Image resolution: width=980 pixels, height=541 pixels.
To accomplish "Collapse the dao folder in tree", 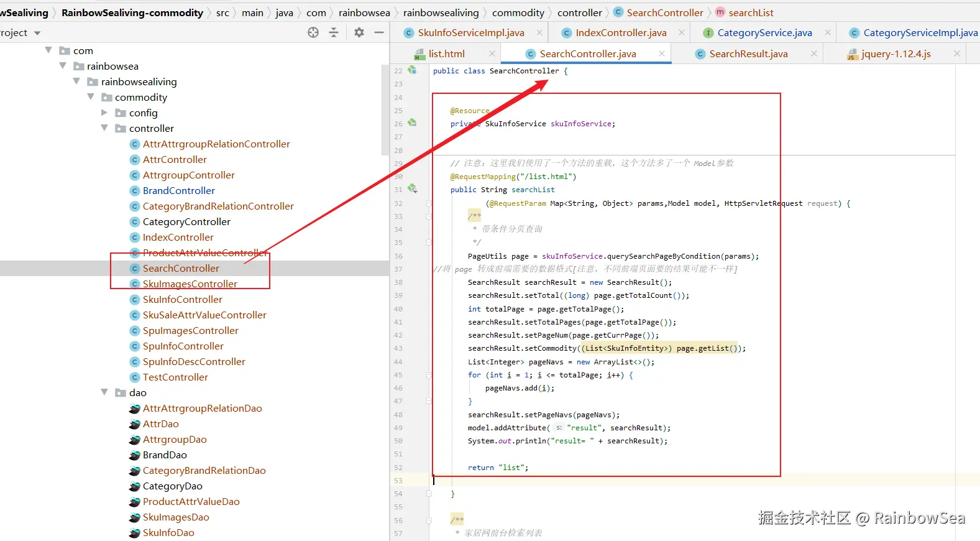I will pyautogui.click(x=104, y=392).
